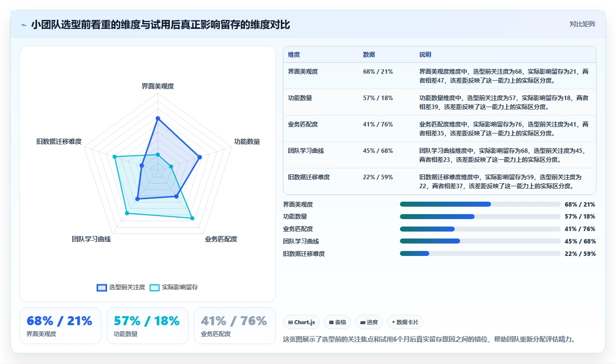Click the 功能数量 progress bar
Image resolution: width=616 pixels, height=364 pixels.
click(480, 217)
